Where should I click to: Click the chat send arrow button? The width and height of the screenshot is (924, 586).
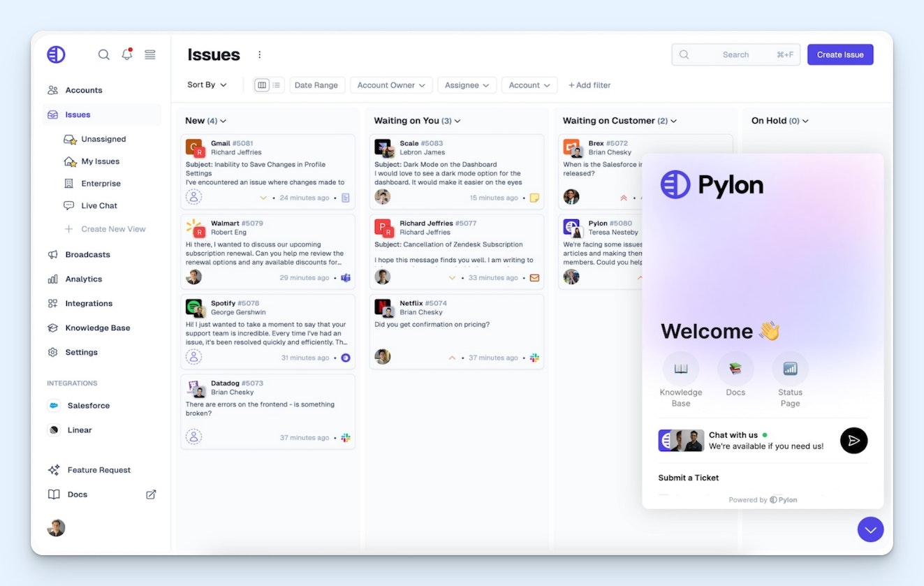(853, 441)
